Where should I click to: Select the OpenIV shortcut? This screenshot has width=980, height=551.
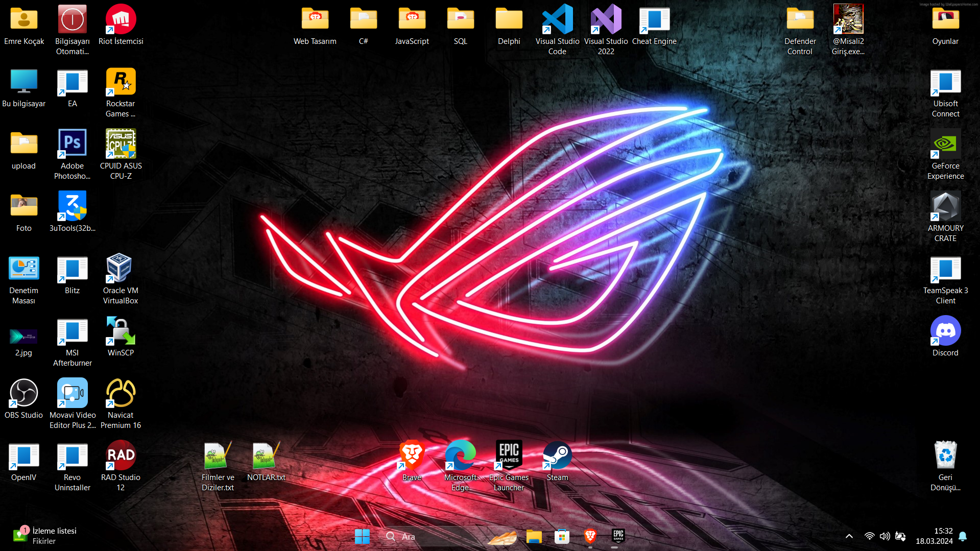tap(24, 462)
